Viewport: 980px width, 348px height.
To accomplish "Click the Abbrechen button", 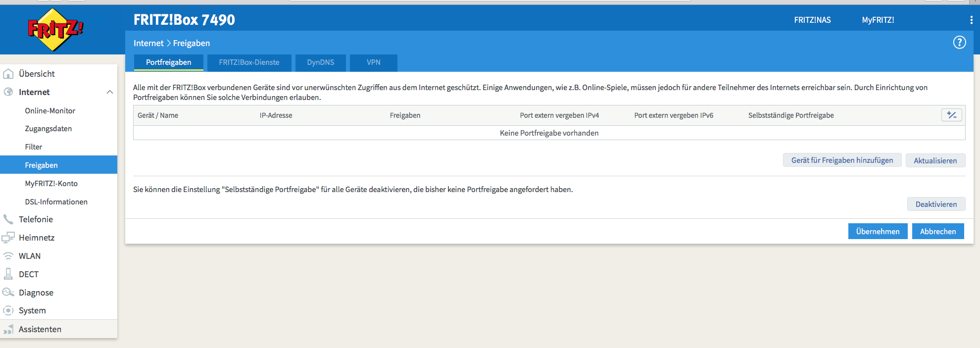I will 938,231.
